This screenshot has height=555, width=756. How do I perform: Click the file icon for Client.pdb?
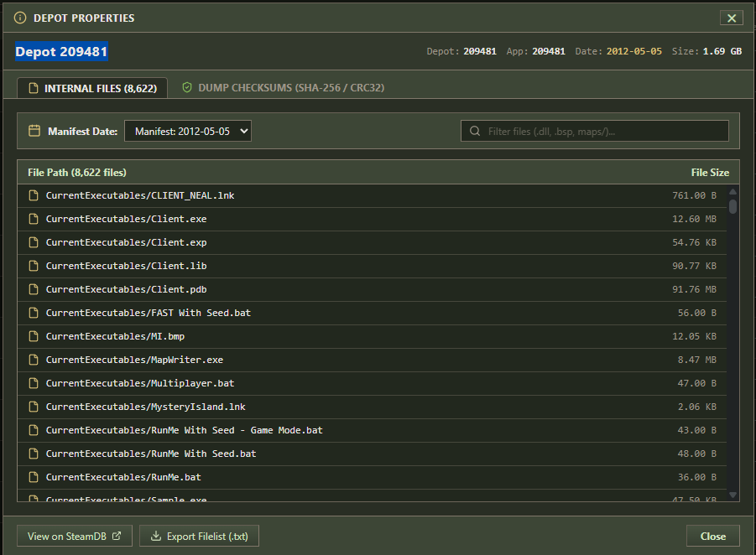point(34,289)
